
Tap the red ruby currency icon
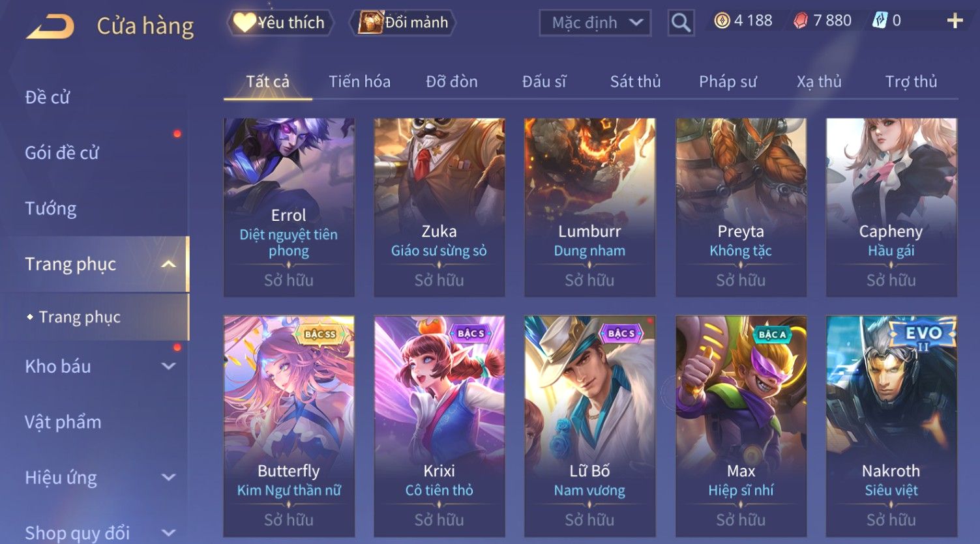[801, 21]
